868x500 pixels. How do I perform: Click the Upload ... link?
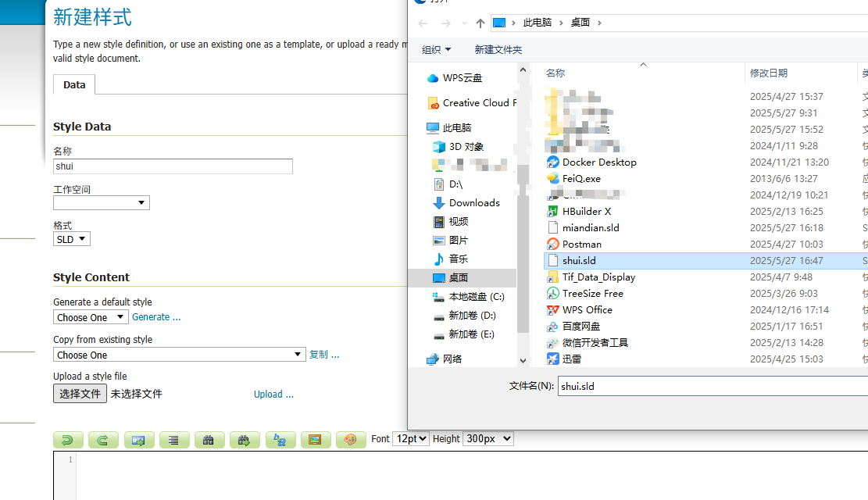[x=273, y=395]
